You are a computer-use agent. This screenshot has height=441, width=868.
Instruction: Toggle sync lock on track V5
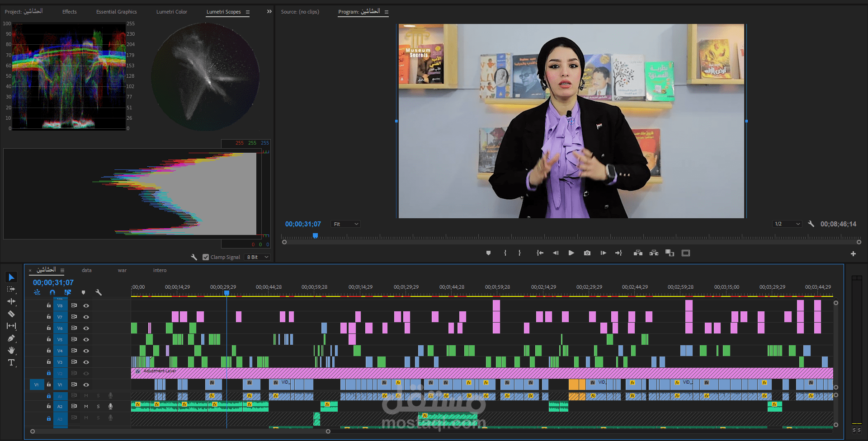click(74, 339)
